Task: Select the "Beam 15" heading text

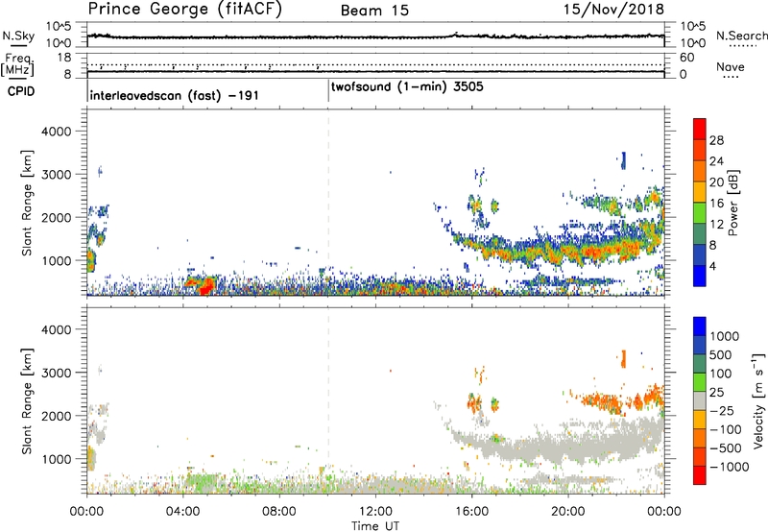Action: (374, 11)
